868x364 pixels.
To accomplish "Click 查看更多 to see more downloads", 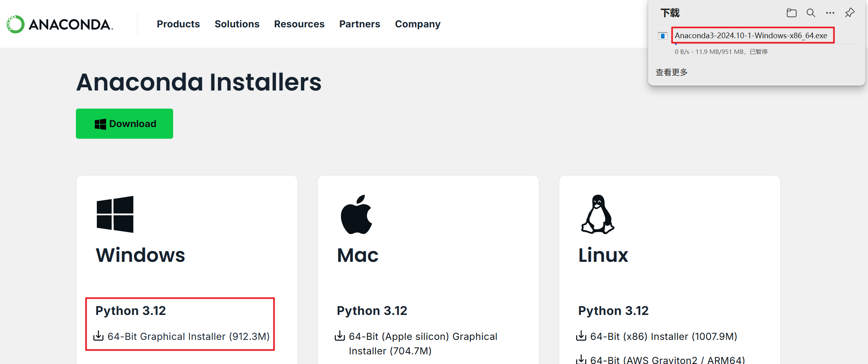I will pos(672,72).
